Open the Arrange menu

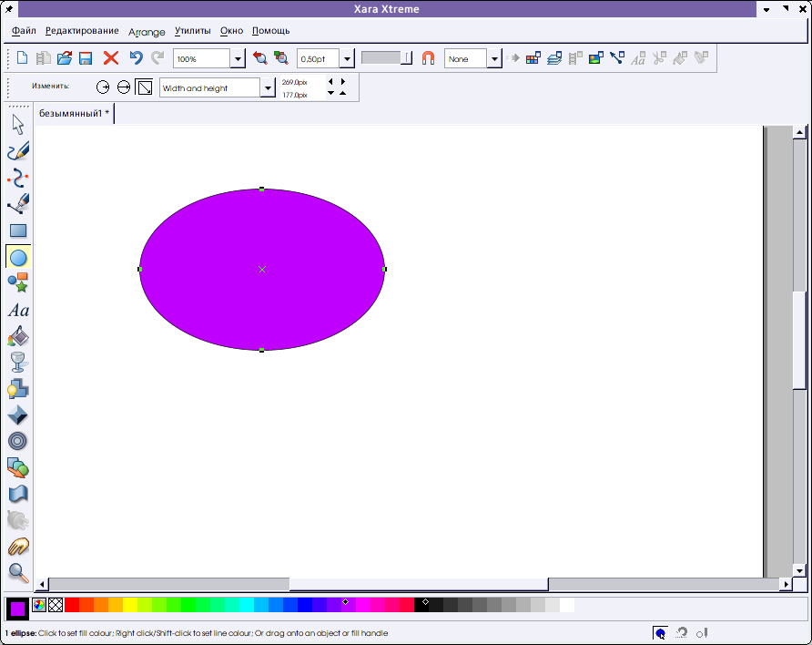coord(147,32)
